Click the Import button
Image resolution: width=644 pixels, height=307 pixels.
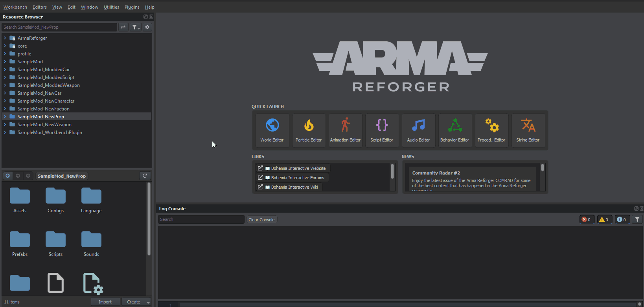105,302
